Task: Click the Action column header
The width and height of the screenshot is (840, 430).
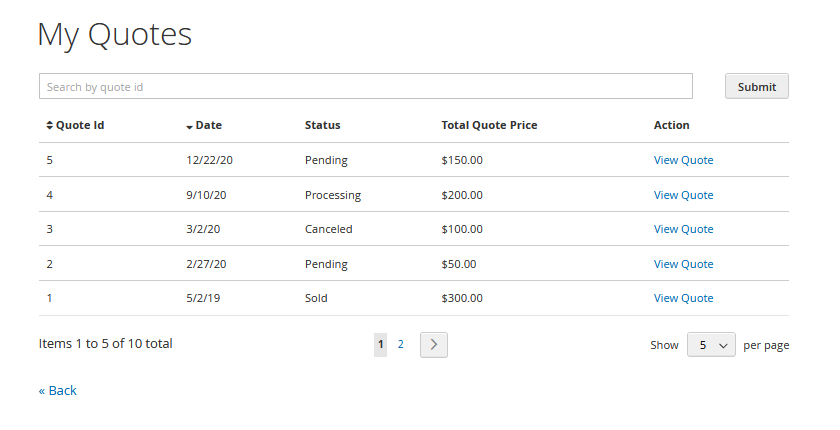Action: pos(671,125)
